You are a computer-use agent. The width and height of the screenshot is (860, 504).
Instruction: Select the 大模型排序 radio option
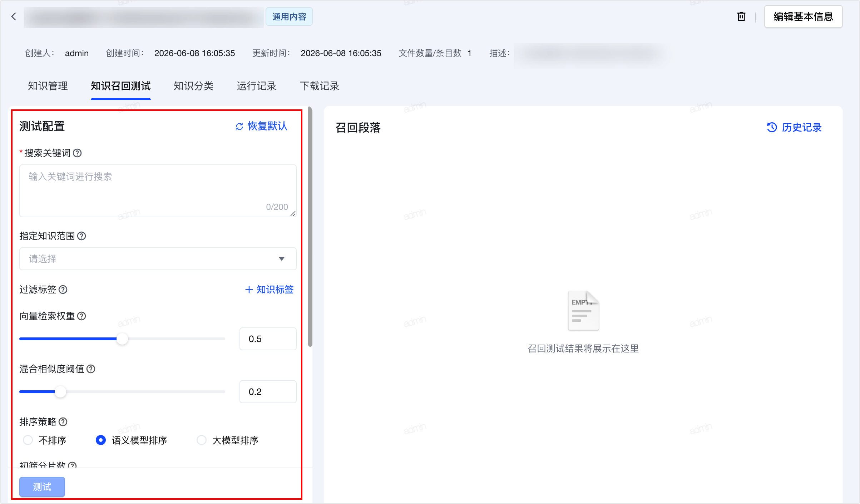(x=202, y=440)
